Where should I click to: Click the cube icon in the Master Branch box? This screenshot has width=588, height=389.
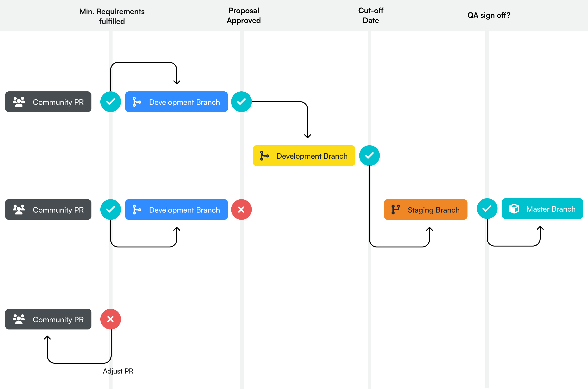pos(514,209)
